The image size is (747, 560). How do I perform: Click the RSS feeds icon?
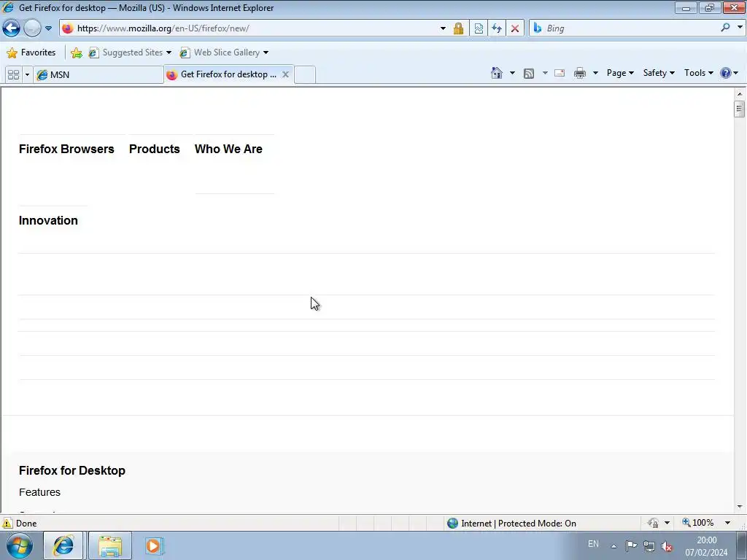tap(529, 73)
